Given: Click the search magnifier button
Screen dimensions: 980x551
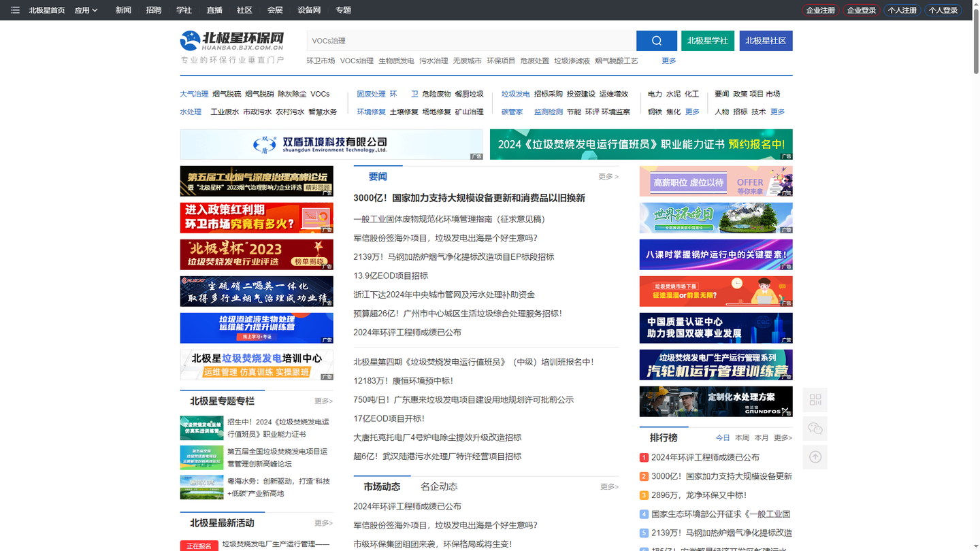Looking at the screenshot, I should [657, 41].
